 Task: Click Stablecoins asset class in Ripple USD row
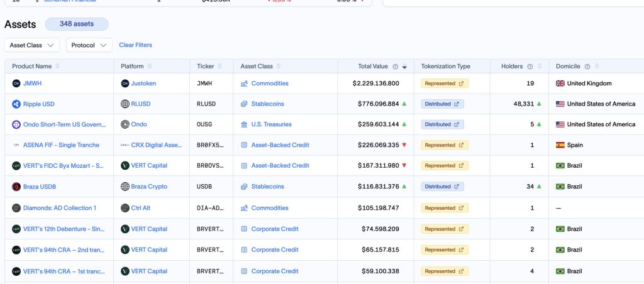[267, 104]
